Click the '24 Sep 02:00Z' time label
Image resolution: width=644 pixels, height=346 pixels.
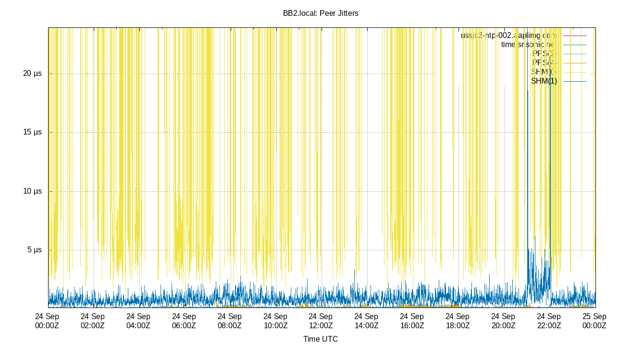pyautogui.click(x=93, y=321)
